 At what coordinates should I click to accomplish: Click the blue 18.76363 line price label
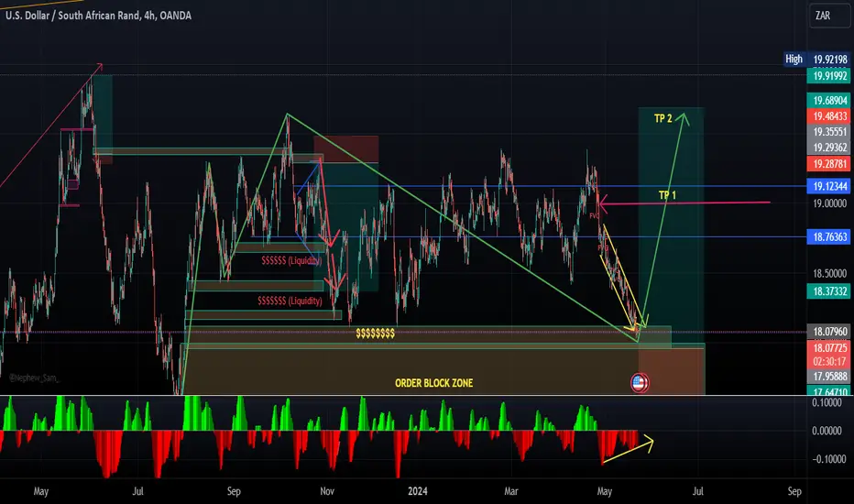pyautogui.click(x=829, y=237)
